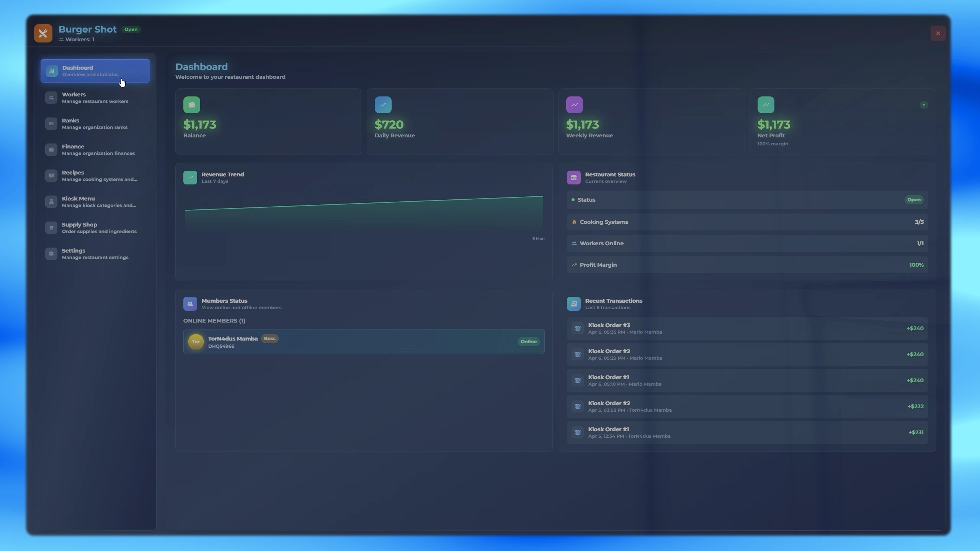This screenshot has height=551, width=980.
Task: Select Kiosk Menu in the sidebar
Action: coord(95,202)
